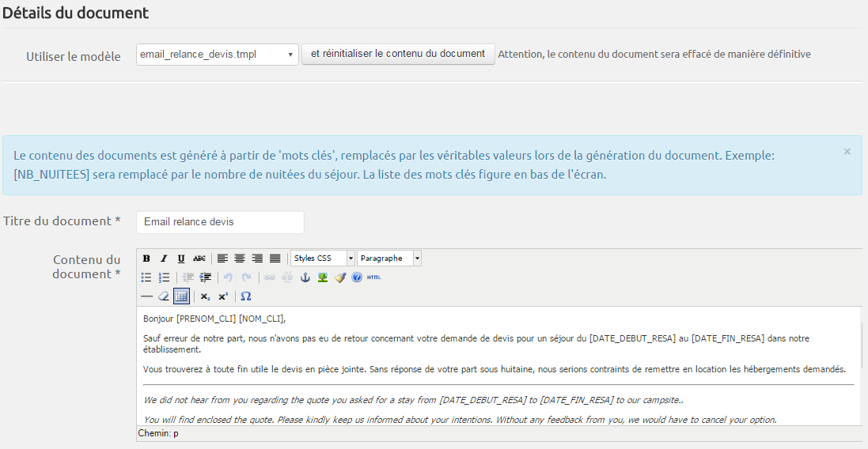Center-align the paragraph text
868x449 pixels.
click(x=240, y=258)
